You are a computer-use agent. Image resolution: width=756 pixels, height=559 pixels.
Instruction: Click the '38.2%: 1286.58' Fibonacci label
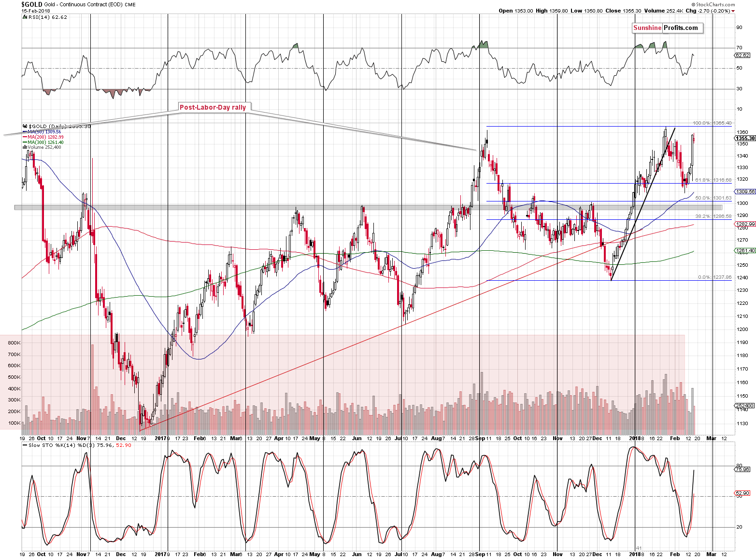(x=713, y=216)
